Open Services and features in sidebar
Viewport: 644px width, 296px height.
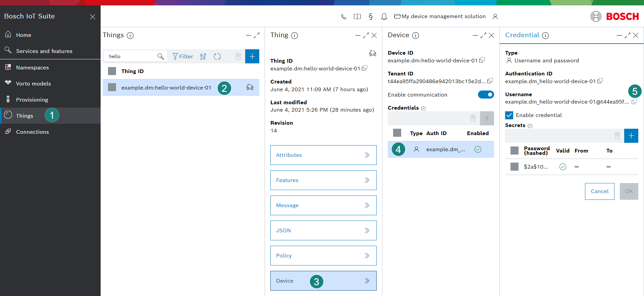tap(50, 51)
